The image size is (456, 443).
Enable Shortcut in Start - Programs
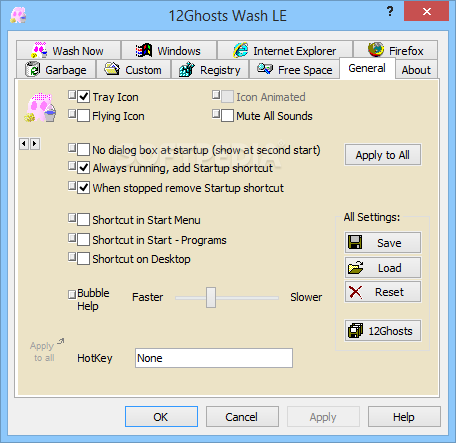coord(83,240)
